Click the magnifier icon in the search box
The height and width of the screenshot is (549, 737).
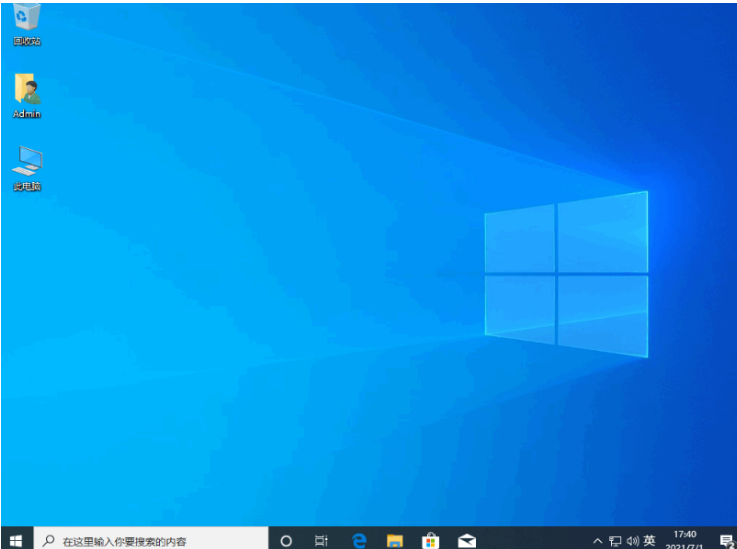(48, 541)
